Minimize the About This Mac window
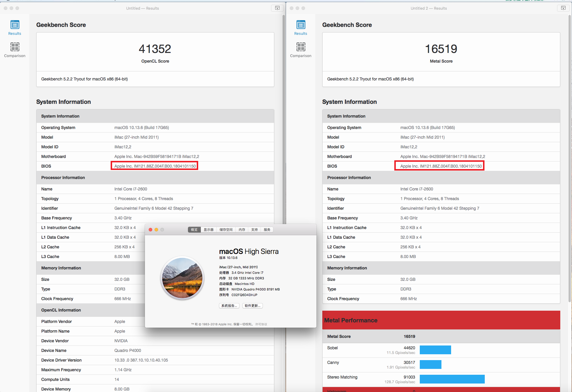572x392 pixels. [x=156, y=230]
